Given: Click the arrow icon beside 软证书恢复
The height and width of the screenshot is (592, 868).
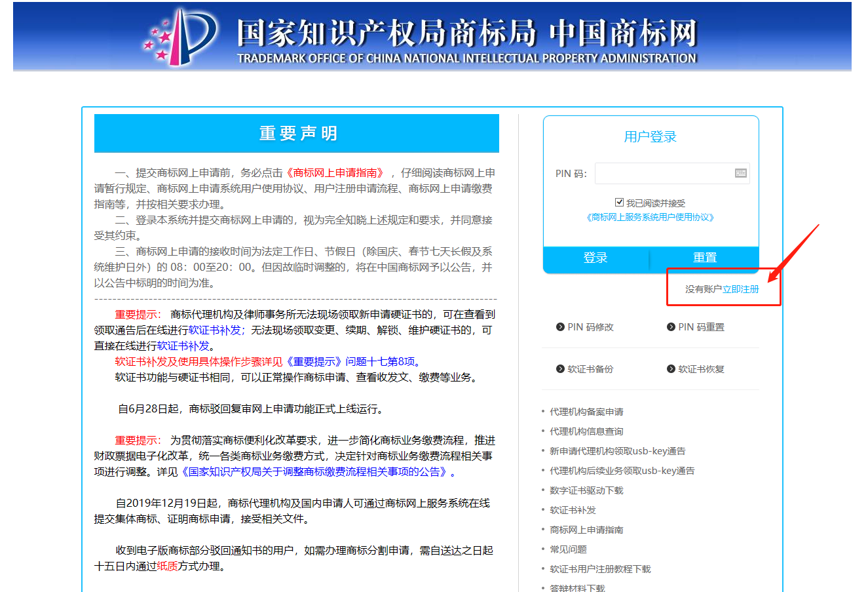Looking at the screenshot, I should [671, 369].
